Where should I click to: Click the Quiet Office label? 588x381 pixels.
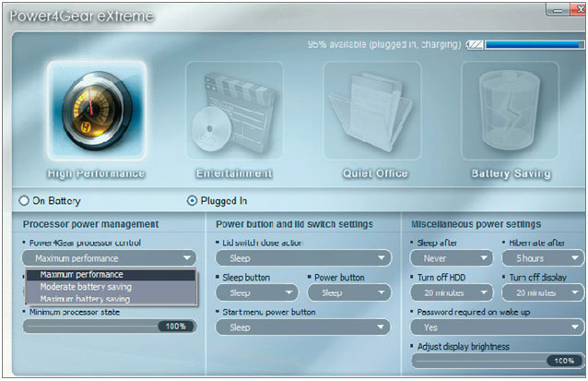(x=375, y=173)
